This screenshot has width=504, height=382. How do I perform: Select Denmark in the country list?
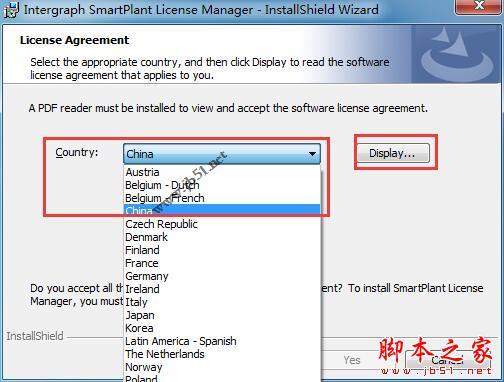[x=222, y=237]
